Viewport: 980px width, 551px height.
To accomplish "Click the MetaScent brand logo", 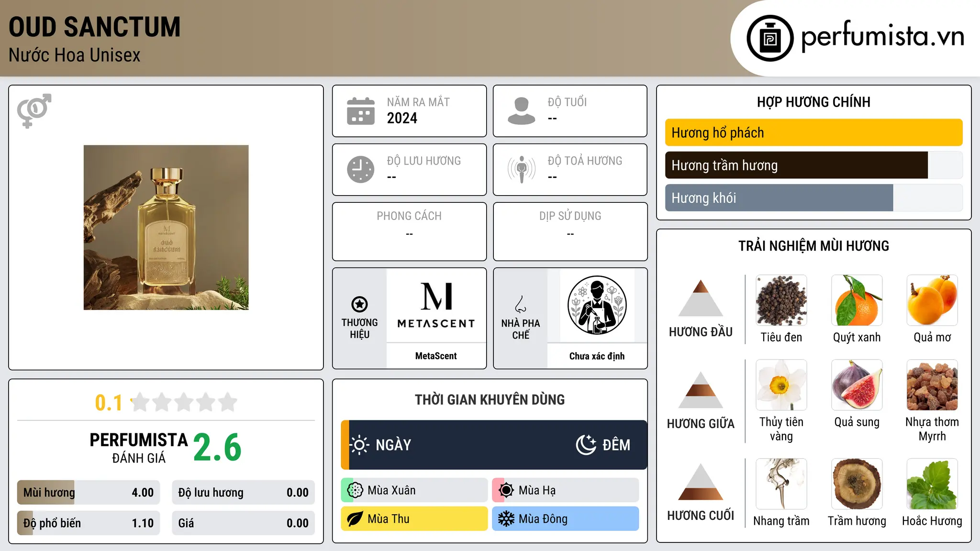I will point(436,305).
